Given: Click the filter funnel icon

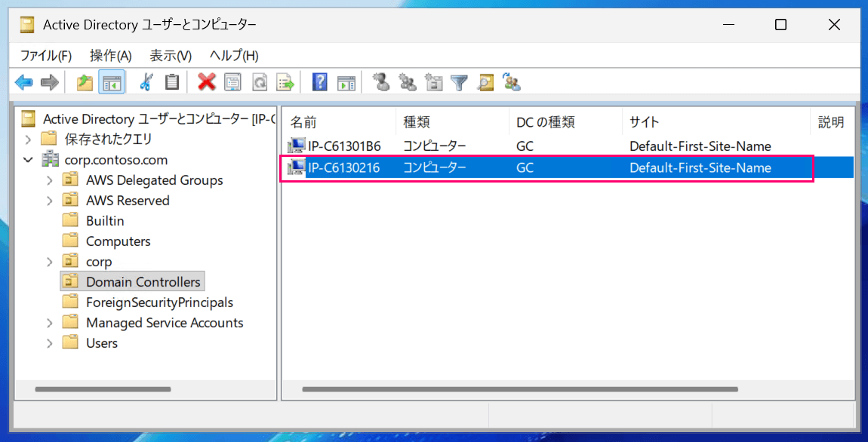Looking at the screenshot, I should coord(460,83).
